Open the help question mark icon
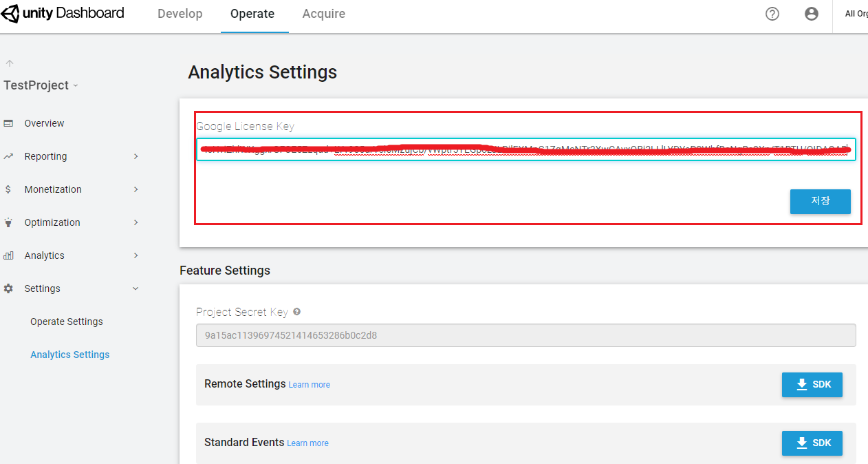Screen dimensions: 868x464 (x=772, y=14)
